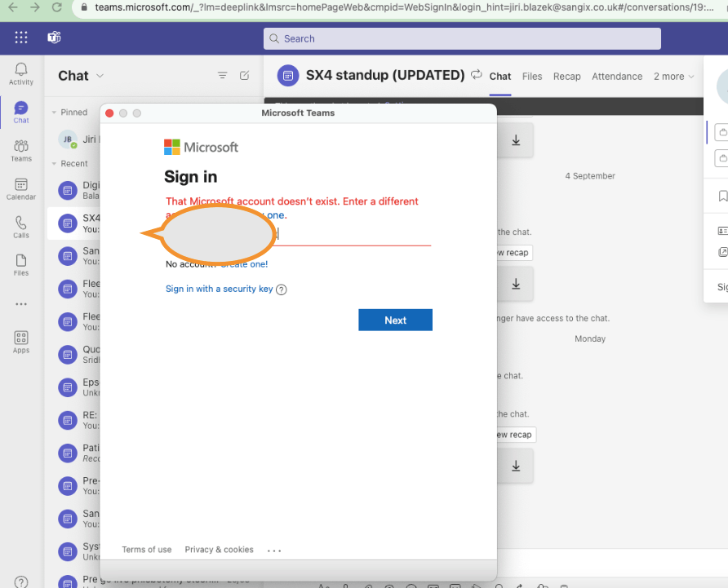Open the Sys chat in Recent
Screen dimensions: 728x588
point(74,552)
